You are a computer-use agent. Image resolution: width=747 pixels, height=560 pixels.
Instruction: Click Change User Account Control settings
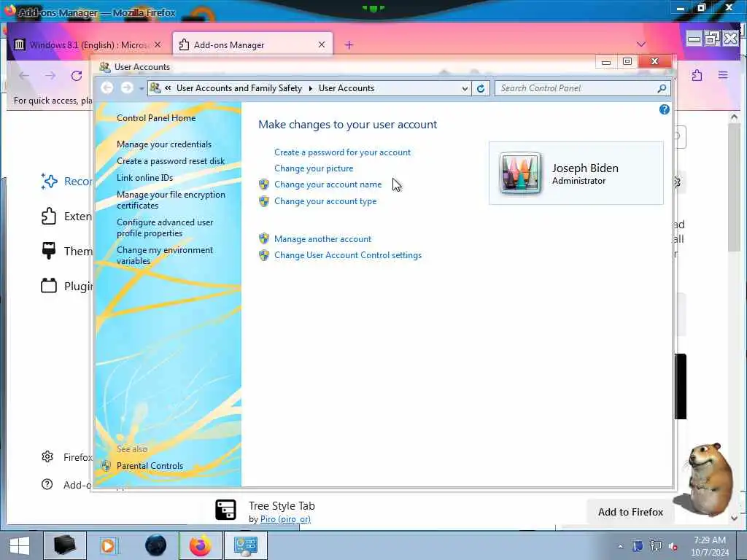click(x=348, y=255)
